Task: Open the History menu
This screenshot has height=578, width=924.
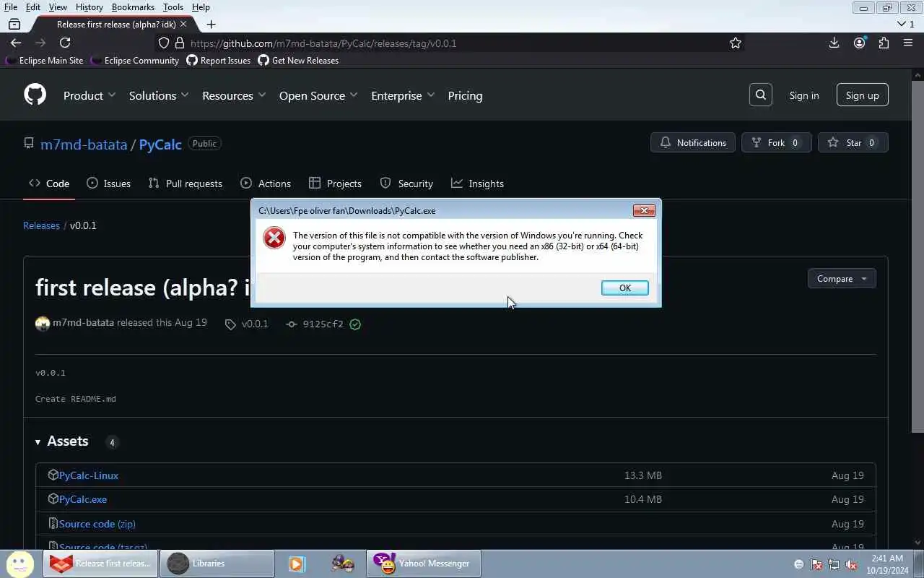Action: [x=89, y=7]
